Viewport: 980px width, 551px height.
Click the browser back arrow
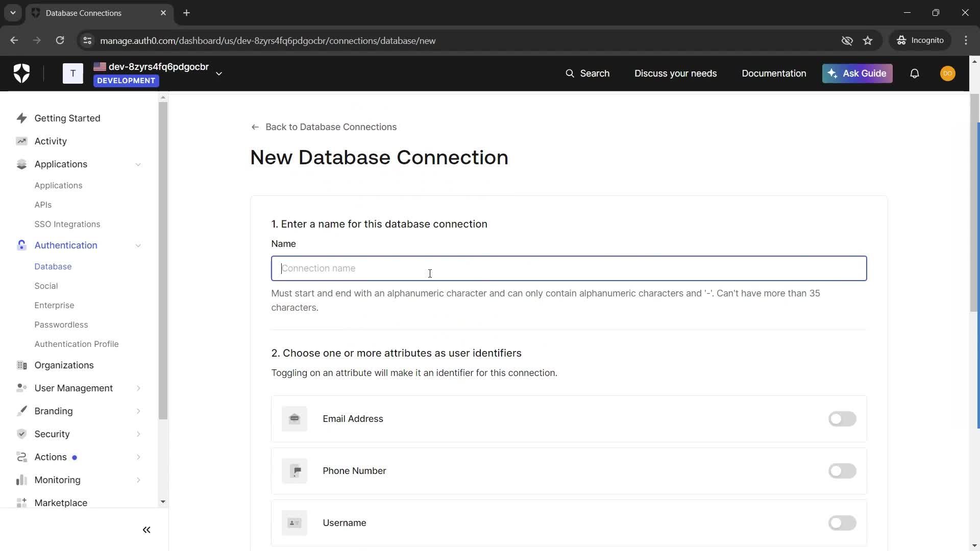pyautogui.click(x=14, y=40)
